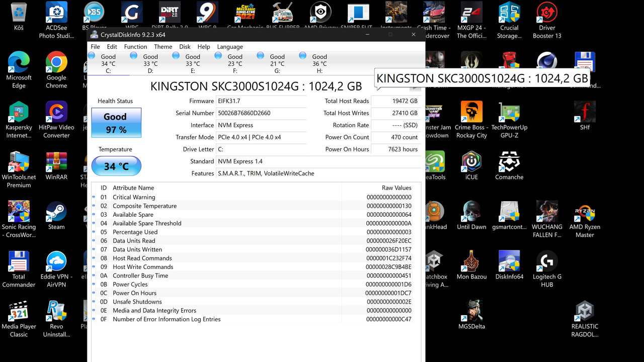Viewport: 644px width, 362px height.
Task: Open gsmartcontrol desktop shortcut
Action: pyautogui.click(x=509, y=215)
